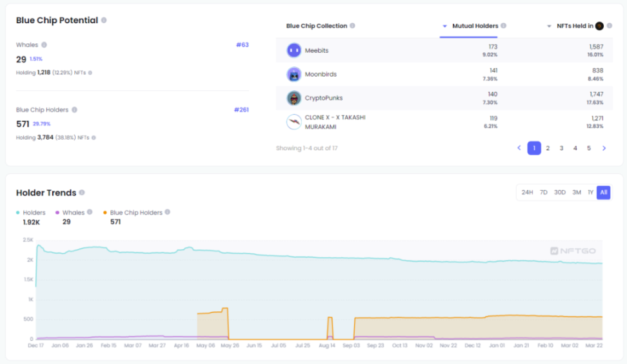Click the Dec 17 date label on chart axis

(35, 345)
